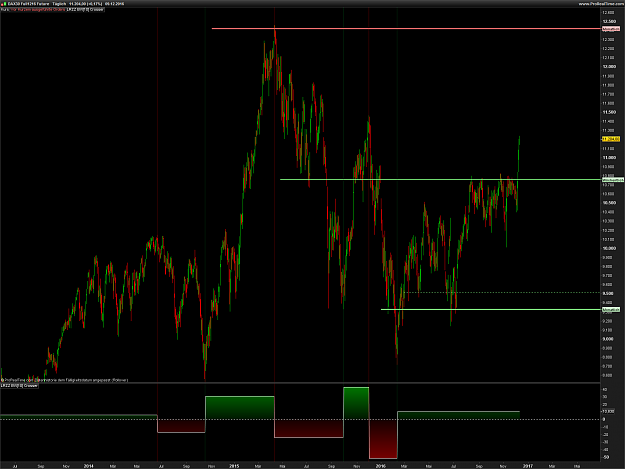625x469 pixels.
Task: Click the yellow current price tag 11.204
Action: click(x=611, y=139)
